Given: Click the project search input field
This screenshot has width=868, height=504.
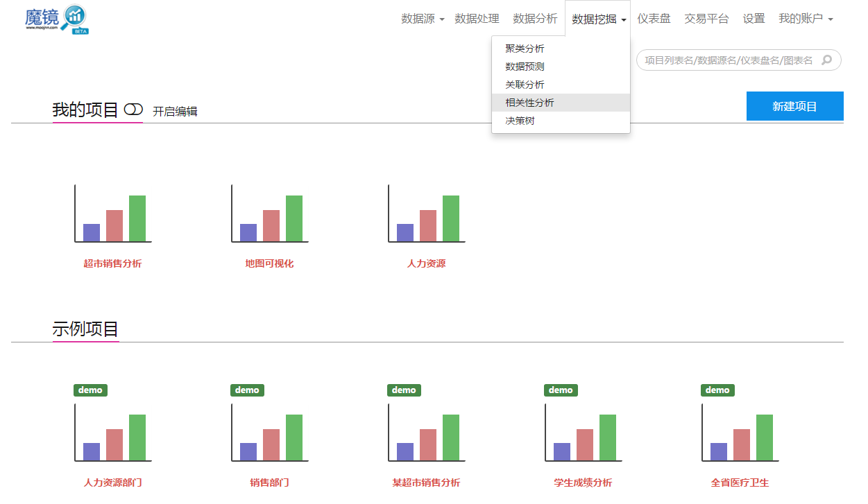Looking at the screenshot, I should click(729, 60).
